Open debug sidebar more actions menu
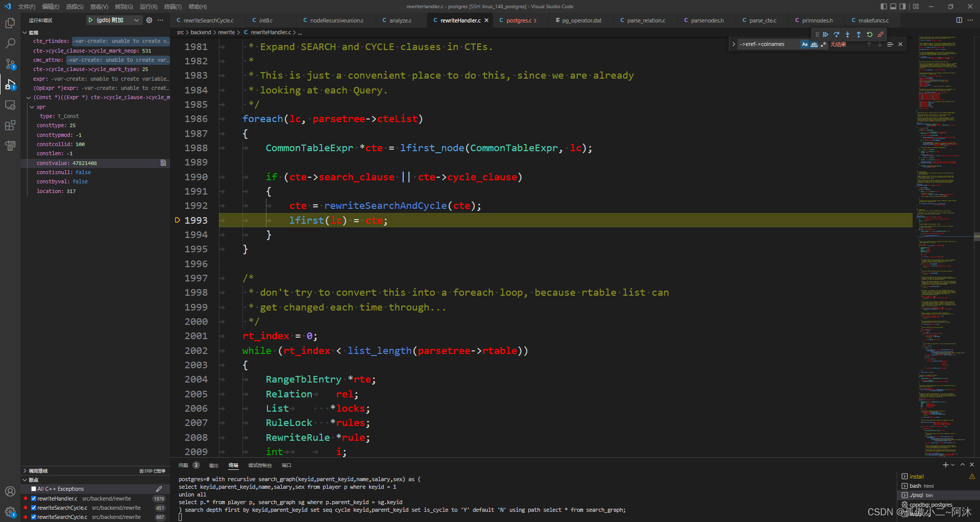Screen dimensions: 980x522 (x=160, y=20)
